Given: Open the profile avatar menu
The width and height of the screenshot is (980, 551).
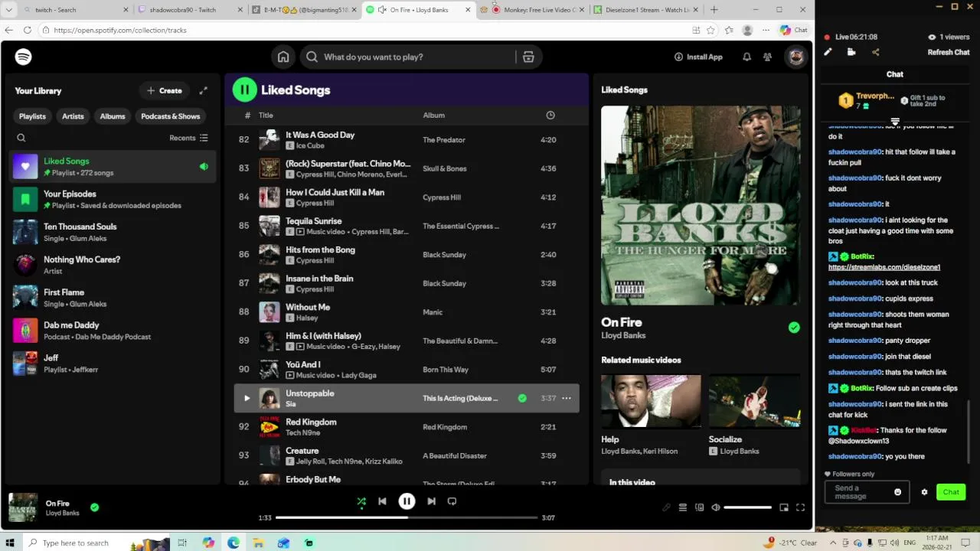Looking at the screenshot, I should pos(796,57).
